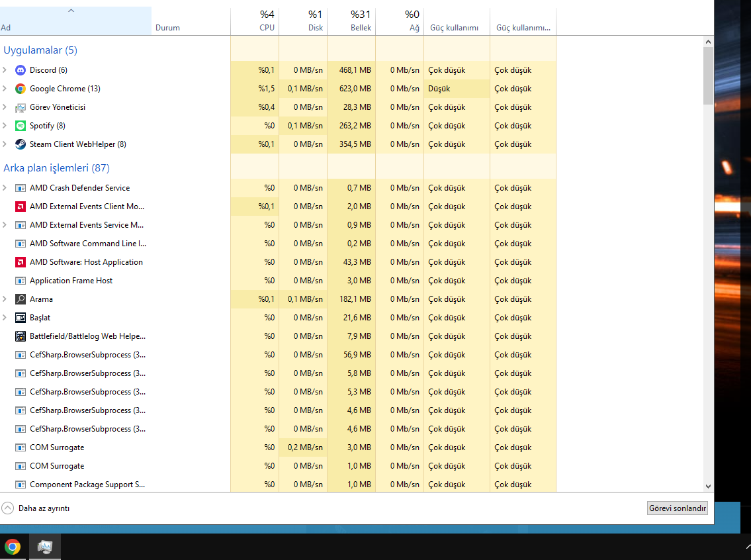
Task: Click the 56,9 MB CefSharp memory cell
Action: point(351,355)
